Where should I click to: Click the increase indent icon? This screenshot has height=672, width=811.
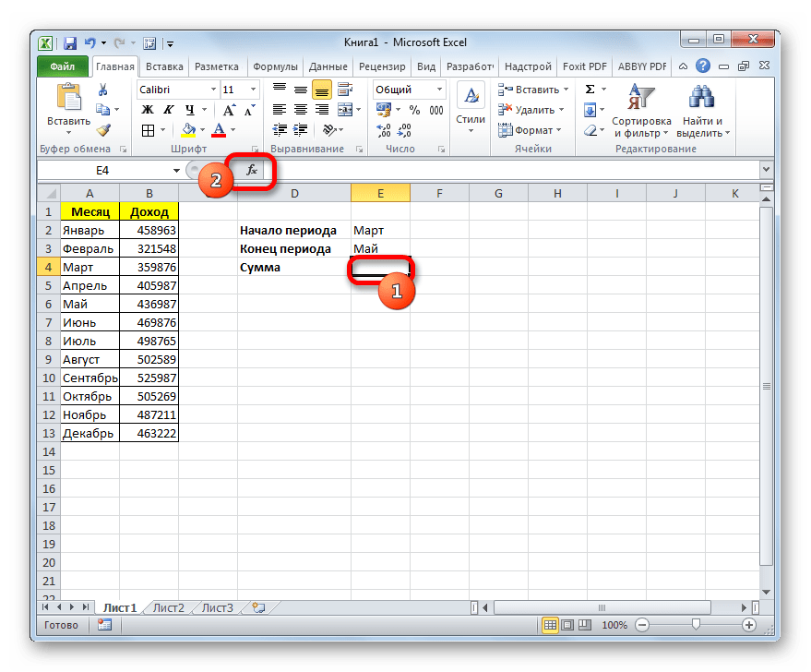301,130
